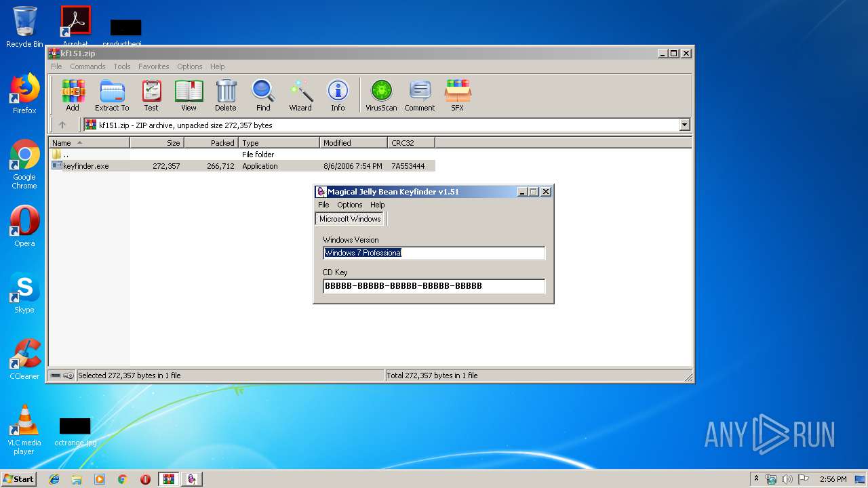The image size is (868, 488).
Task: Go up one folder level arrow
Action: tap(62, 125)
